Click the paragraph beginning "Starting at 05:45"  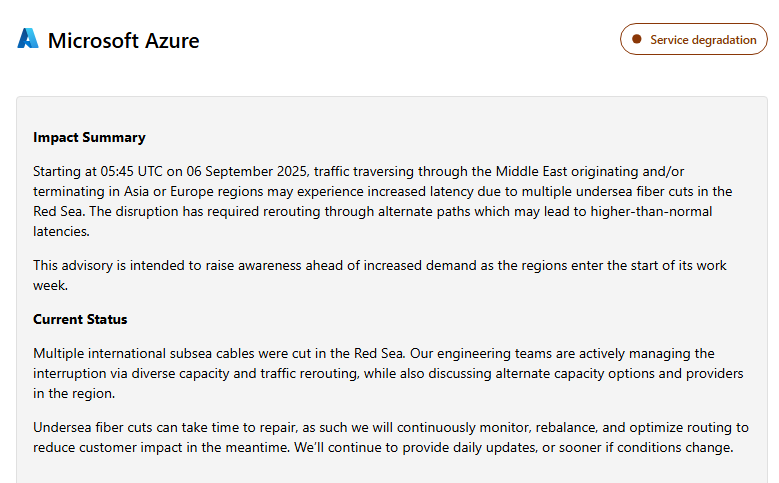[380, 201]
